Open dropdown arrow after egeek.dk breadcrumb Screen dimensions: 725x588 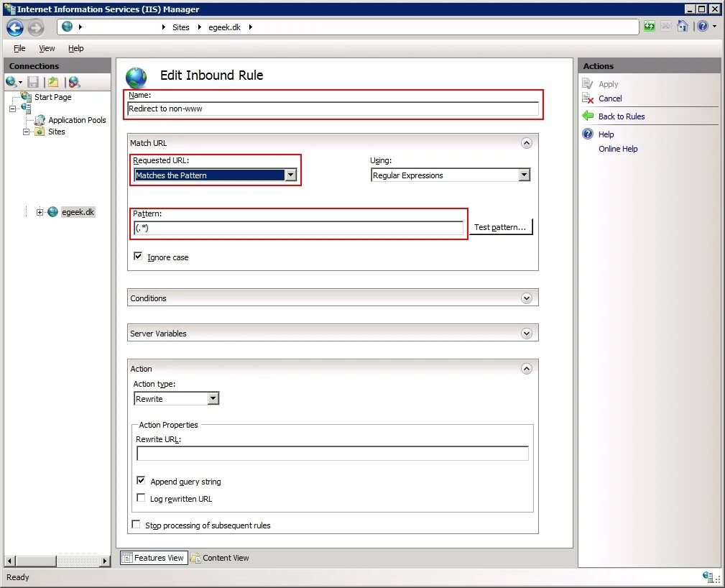[251, 27]
